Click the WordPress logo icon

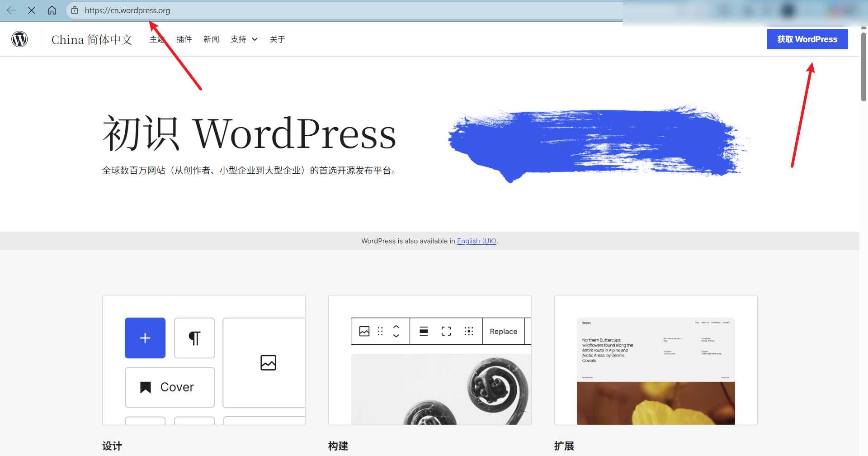(19, 39)
